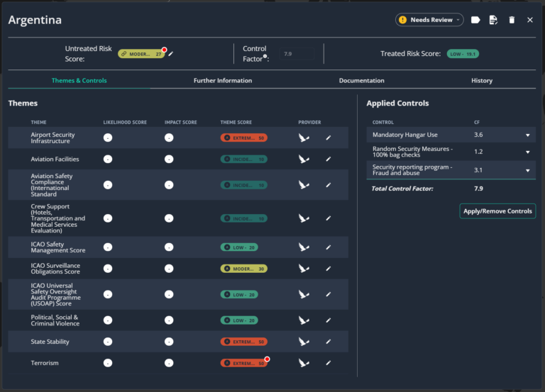
Task: Click the Control Factor 7.9 input field
Action: pyautogui.click(x=297, y=54)
